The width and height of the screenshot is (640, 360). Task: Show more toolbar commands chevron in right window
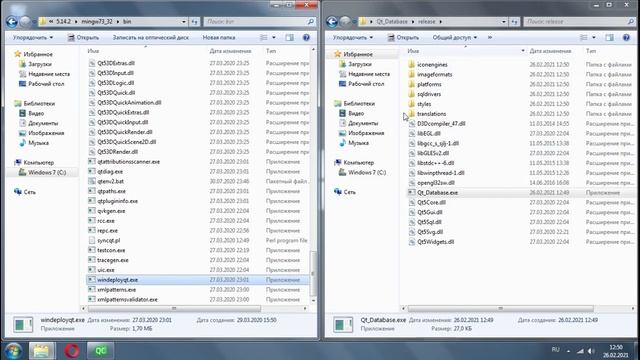[x=489, y=38]
